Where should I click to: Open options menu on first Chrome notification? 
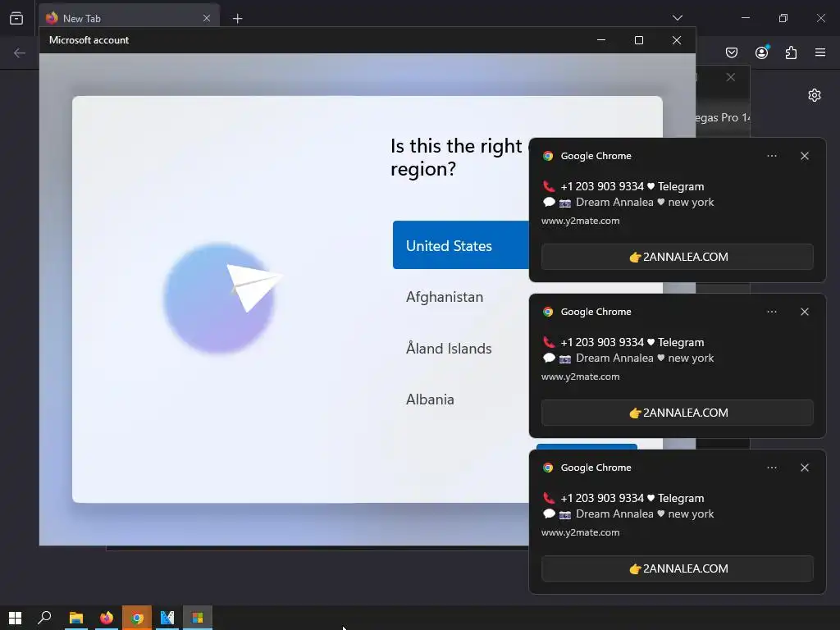point(772,156)
